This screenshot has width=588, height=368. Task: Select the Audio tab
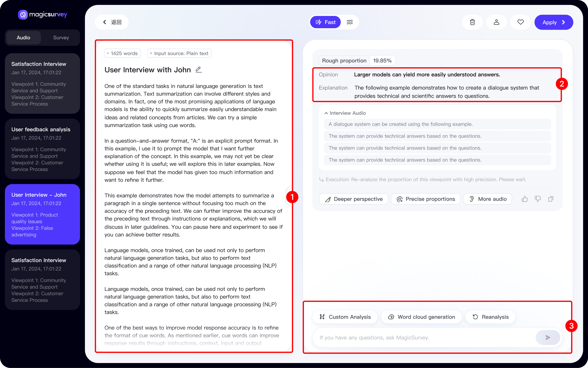(24, 38)
